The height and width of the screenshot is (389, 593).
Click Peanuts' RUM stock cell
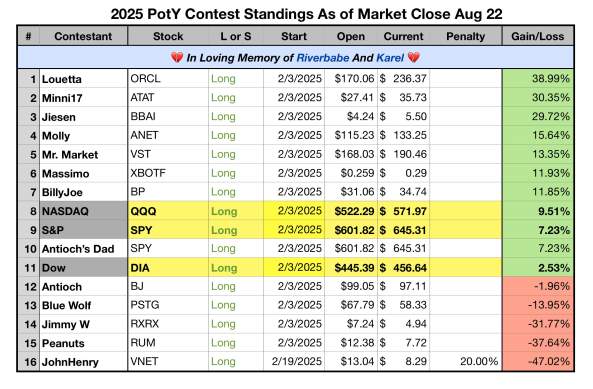[168, 343]
